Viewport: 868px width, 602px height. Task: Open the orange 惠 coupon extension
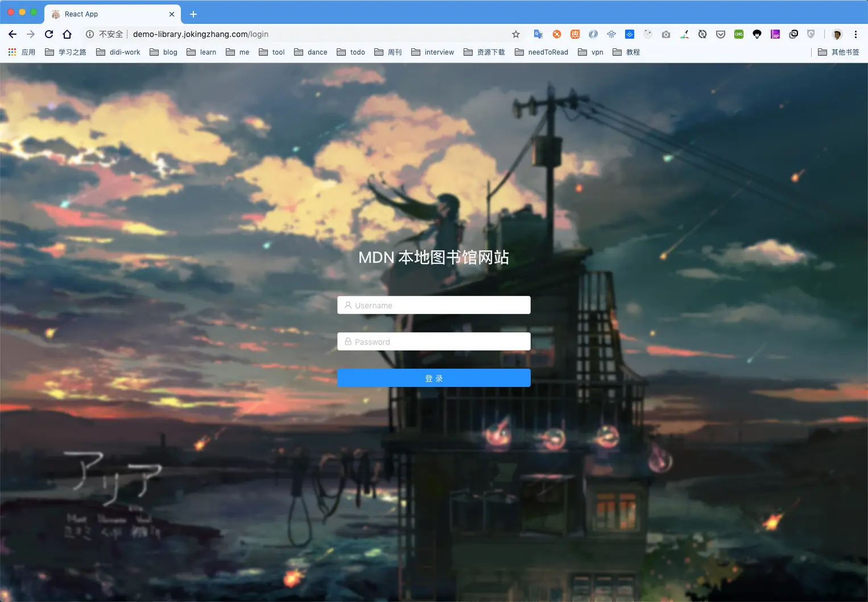(575, 34)
